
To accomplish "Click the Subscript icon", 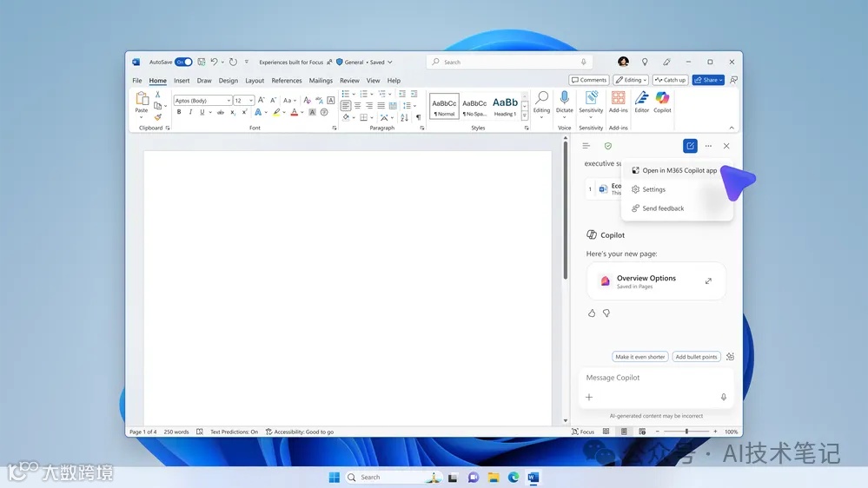I will [233, 112].
